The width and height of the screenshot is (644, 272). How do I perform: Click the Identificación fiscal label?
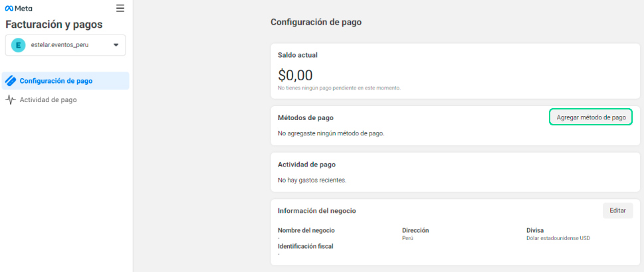305,246
